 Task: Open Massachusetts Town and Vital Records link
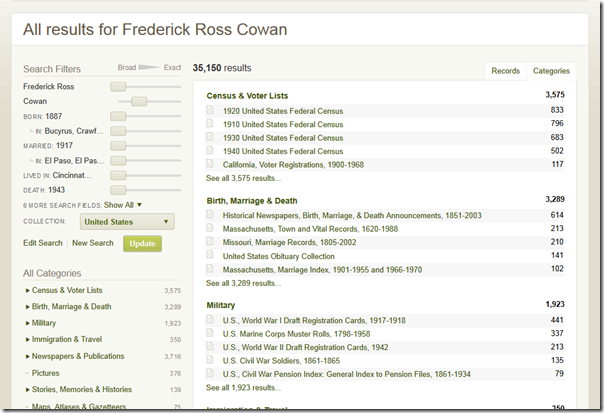point(310,229)
